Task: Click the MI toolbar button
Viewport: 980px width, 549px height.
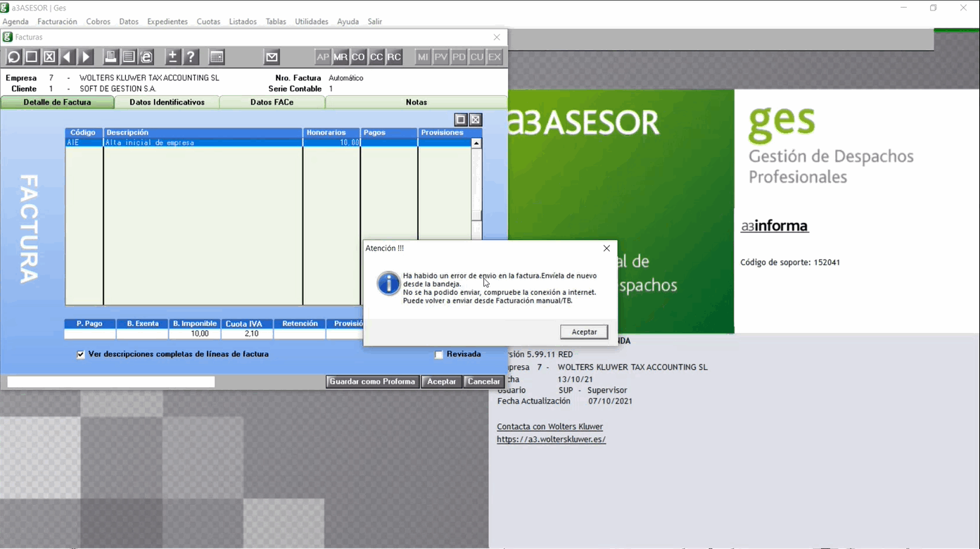Action: [423, 57]
